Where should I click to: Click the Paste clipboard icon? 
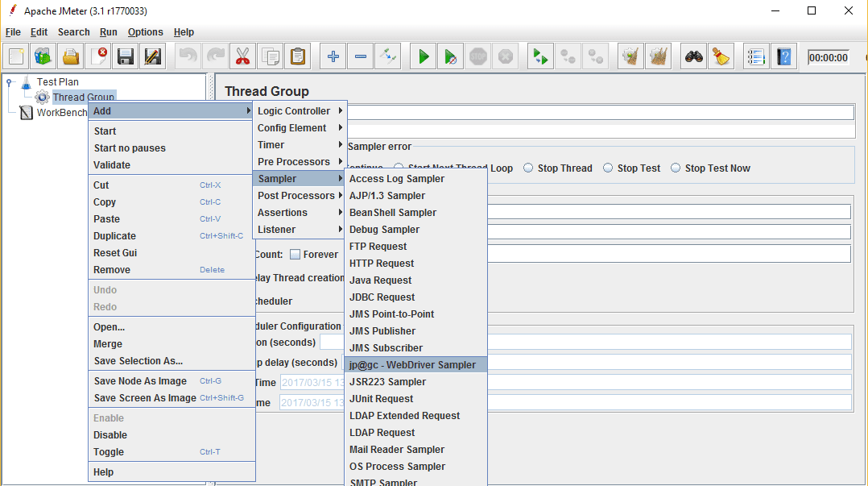[298, 56]
